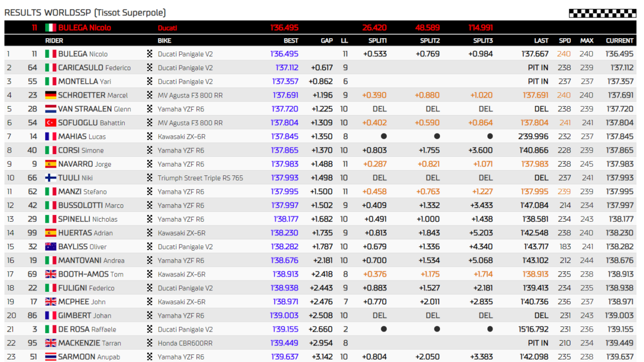Click the checkered icon before Honda CBR600RR

click(x=150, y=343)
